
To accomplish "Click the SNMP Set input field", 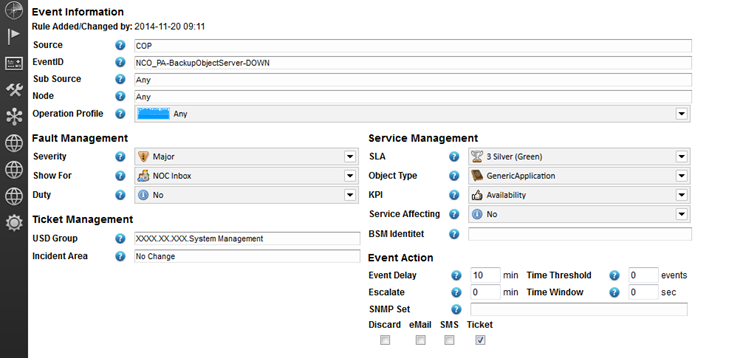I will coord(579,309).
